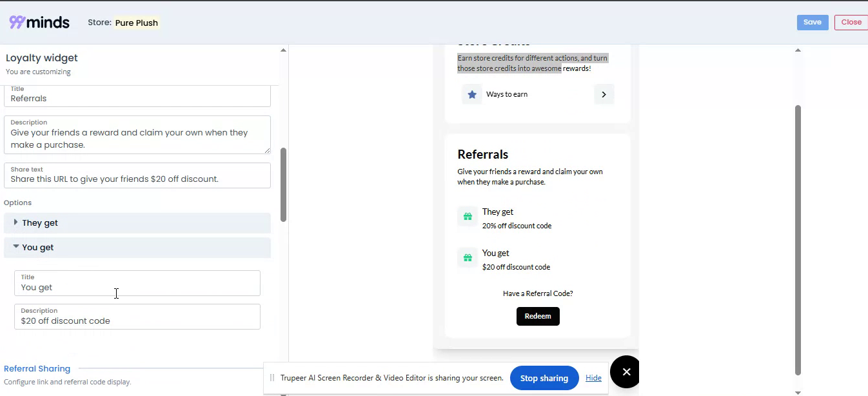Click the 99minds logo

(x=39, y=23)
